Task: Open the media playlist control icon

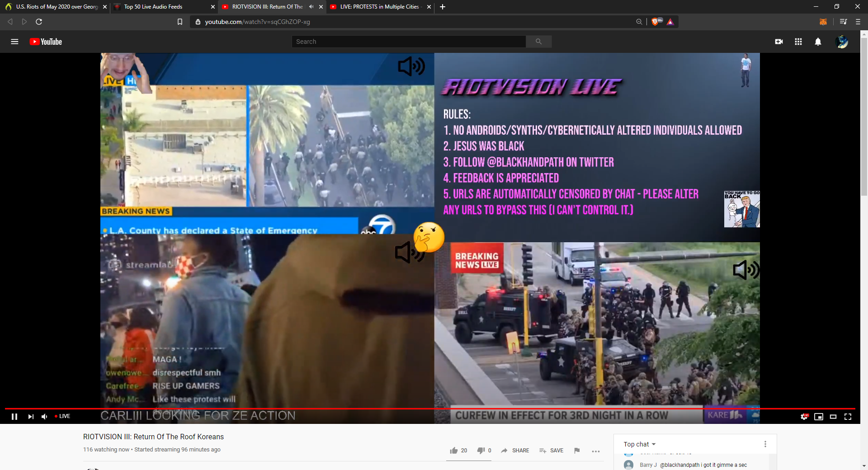Action: pos(843,22)
